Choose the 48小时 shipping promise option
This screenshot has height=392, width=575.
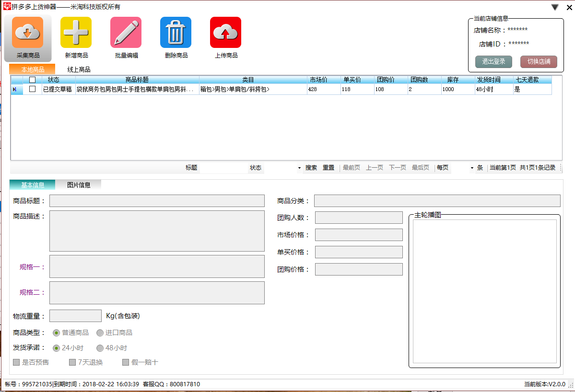tap(100, 348)
